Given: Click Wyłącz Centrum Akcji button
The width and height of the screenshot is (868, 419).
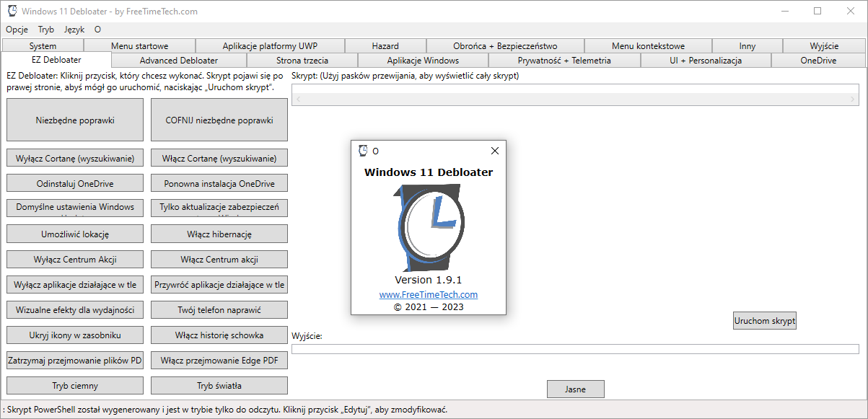Looking at the screenshot, I should click(x=75, y=259).
